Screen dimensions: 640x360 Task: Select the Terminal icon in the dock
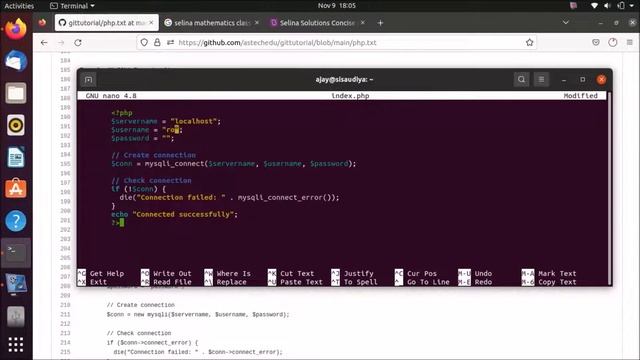16,253
